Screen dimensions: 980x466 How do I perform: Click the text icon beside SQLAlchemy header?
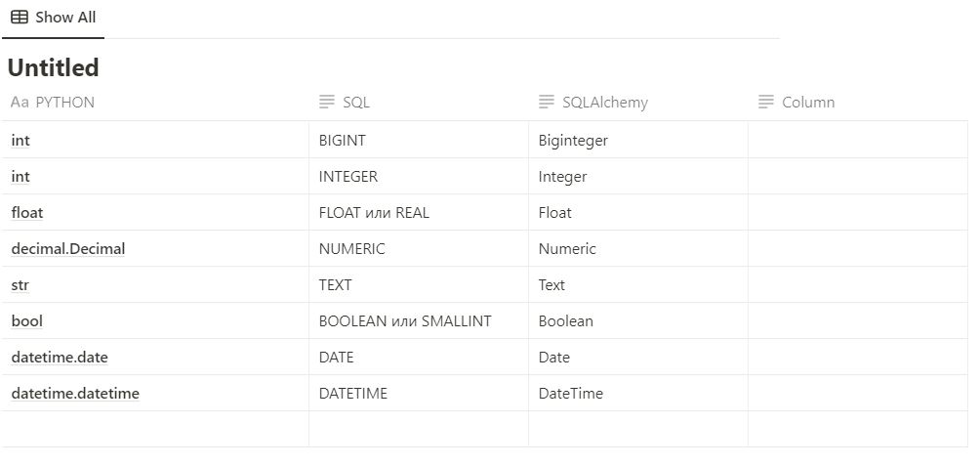click(547, 103)
